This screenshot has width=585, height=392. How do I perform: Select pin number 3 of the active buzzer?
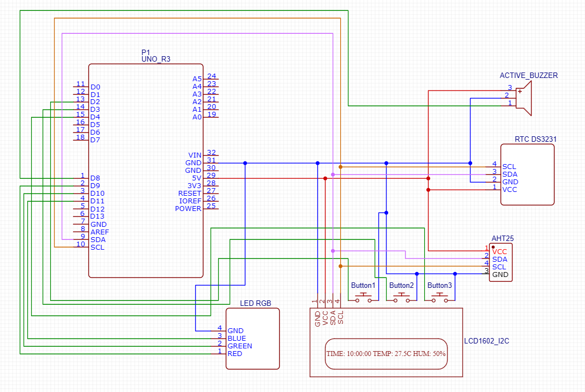(x=510, y=88)
